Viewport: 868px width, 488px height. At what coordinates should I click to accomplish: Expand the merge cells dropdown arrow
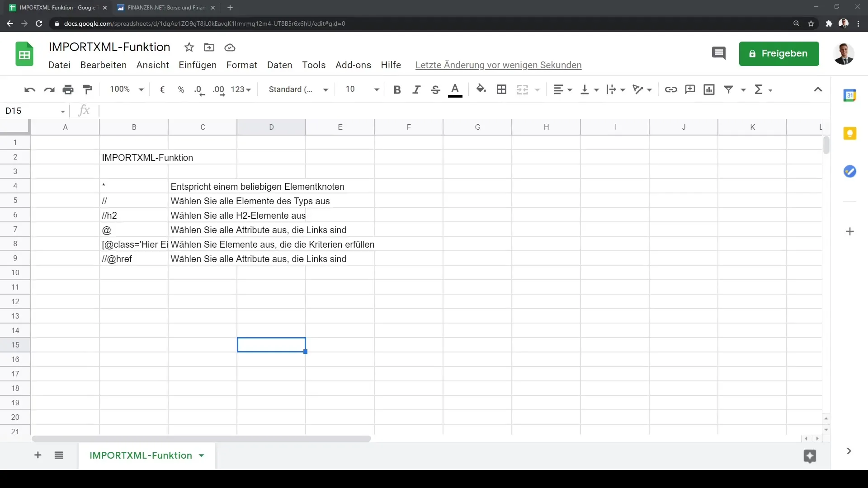(x=537, y=90)
